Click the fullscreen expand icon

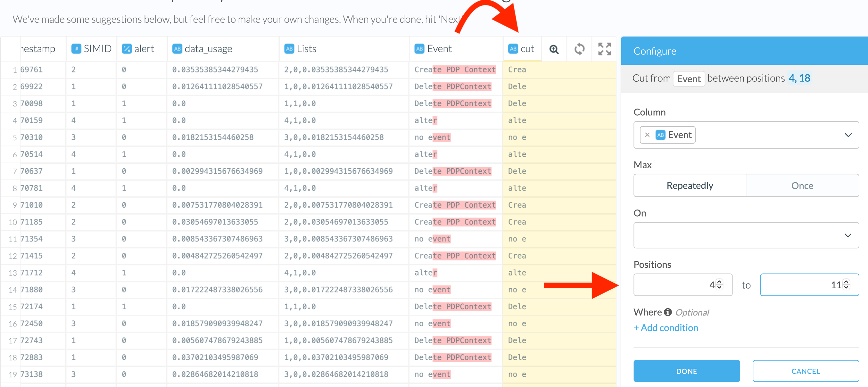tap(604, 49)
